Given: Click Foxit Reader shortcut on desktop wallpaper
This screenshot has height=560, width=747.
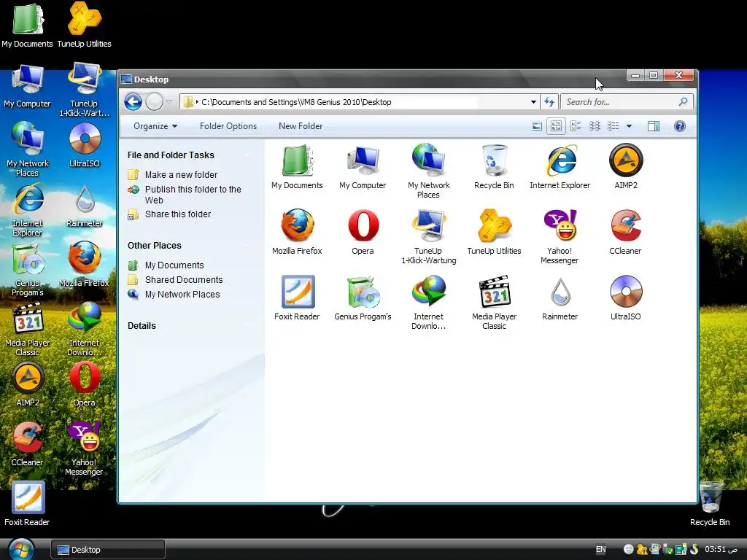Looking at the screenshot, I should 27,504.
